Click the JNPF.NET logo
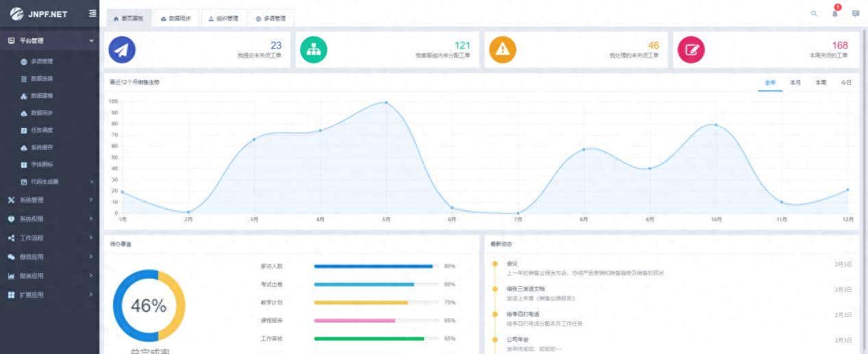This screenshot has height=354, width=868. point(39,14)
